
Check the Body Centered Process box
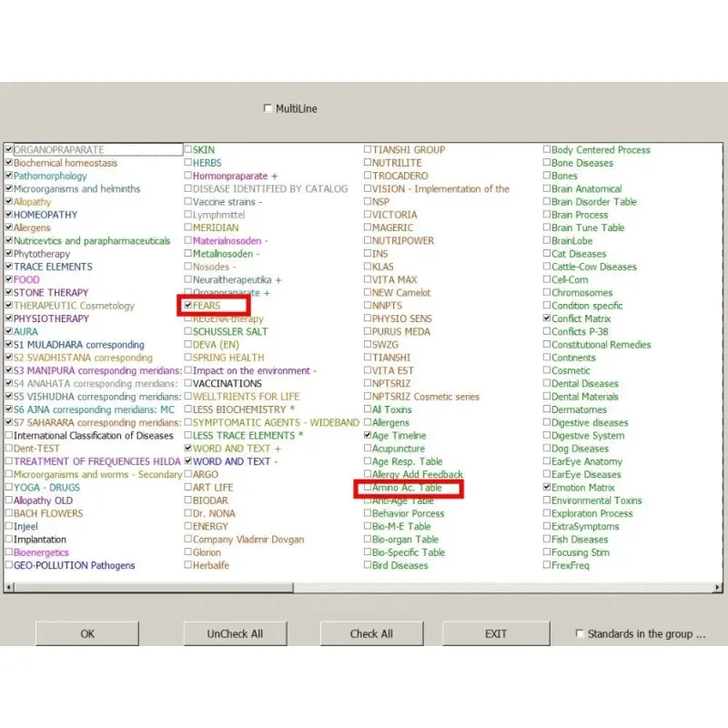click(x=547, y=150)
